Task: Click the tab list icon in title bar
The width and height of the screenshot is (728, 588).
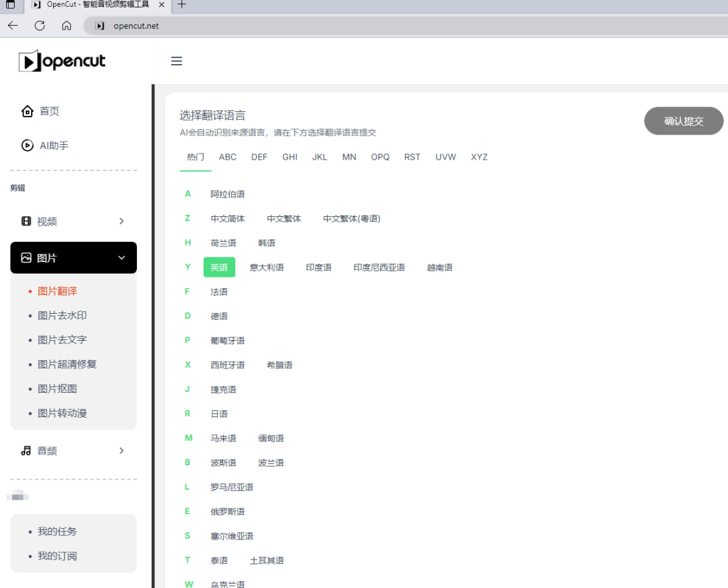Action: 10,5
